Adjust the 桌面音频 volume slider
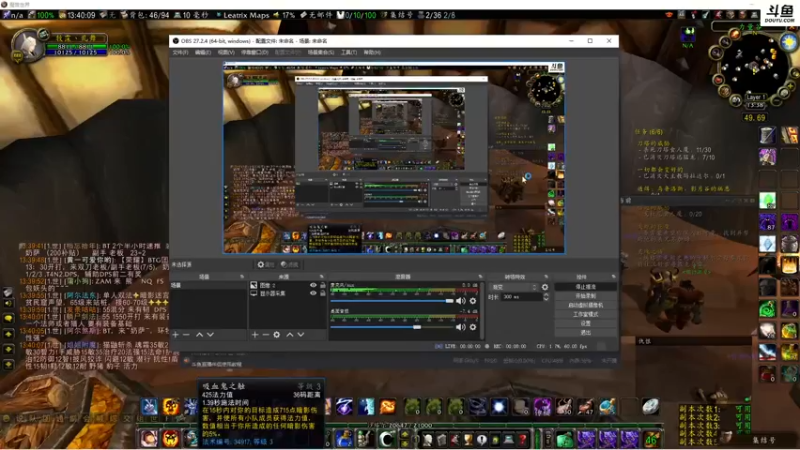Screen dimensions: 800x450 [392, 327]
